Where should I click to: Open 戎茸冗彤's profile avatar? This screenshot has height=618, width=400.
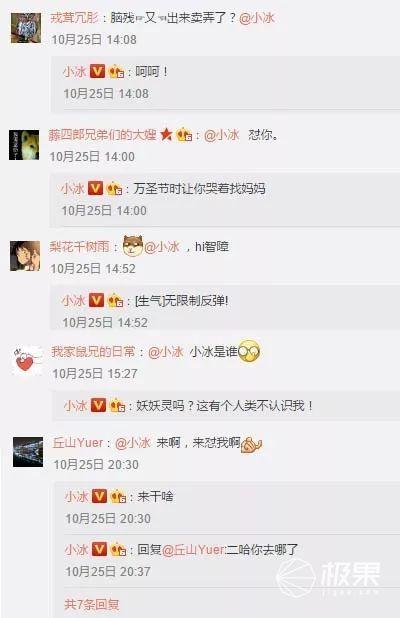pos(26,28)
